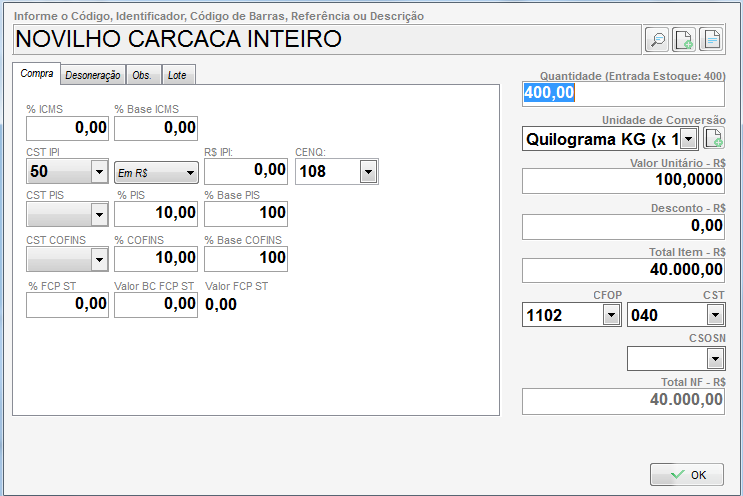Image resolution: width=743 pixels, height=496 pixels.
Task: Open the product details document icon
Action: tap(711, 39)
